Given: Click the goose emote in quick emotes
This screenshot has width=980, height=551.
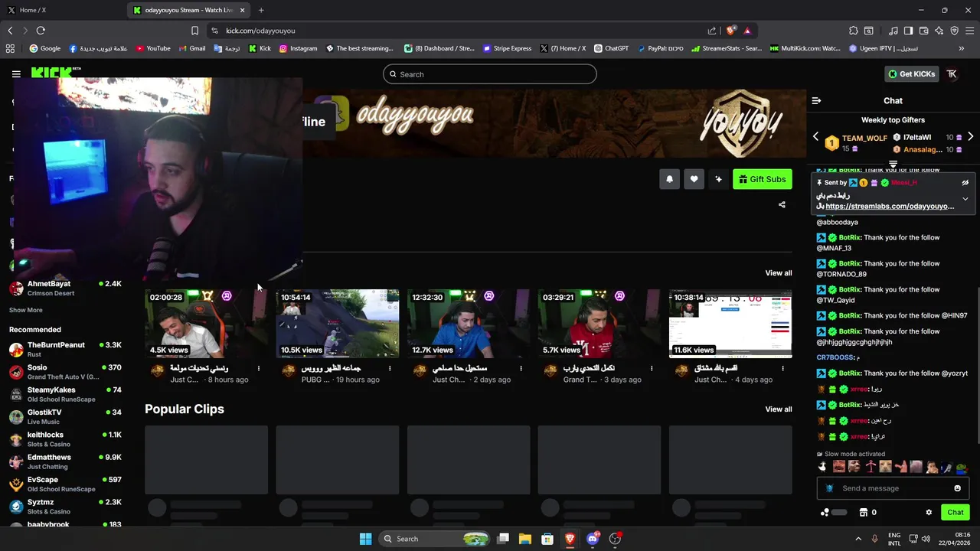Looking at the screenshot, I should click(x=823, y=467).
